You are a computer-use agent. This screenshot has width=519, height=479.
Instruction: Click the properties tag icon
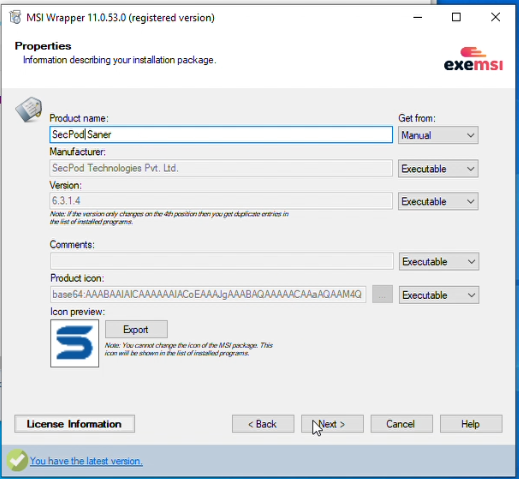pos(29,109)
